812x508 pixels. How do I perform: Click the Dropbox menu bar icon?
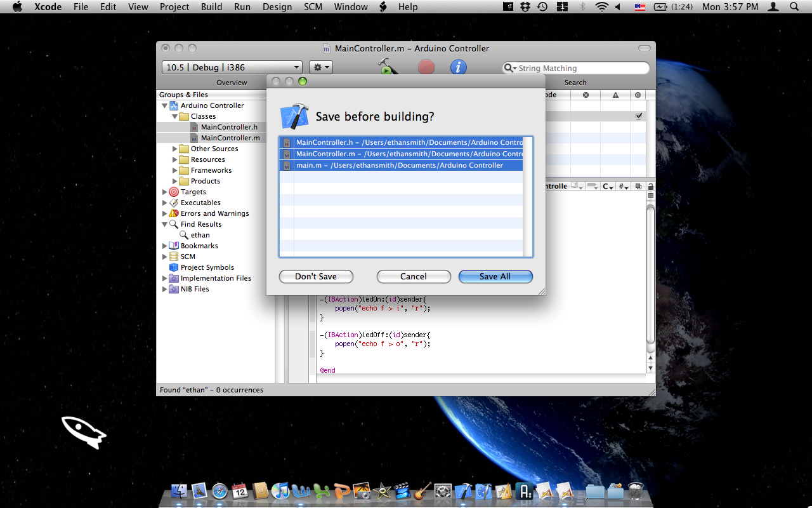click(525, 7)
